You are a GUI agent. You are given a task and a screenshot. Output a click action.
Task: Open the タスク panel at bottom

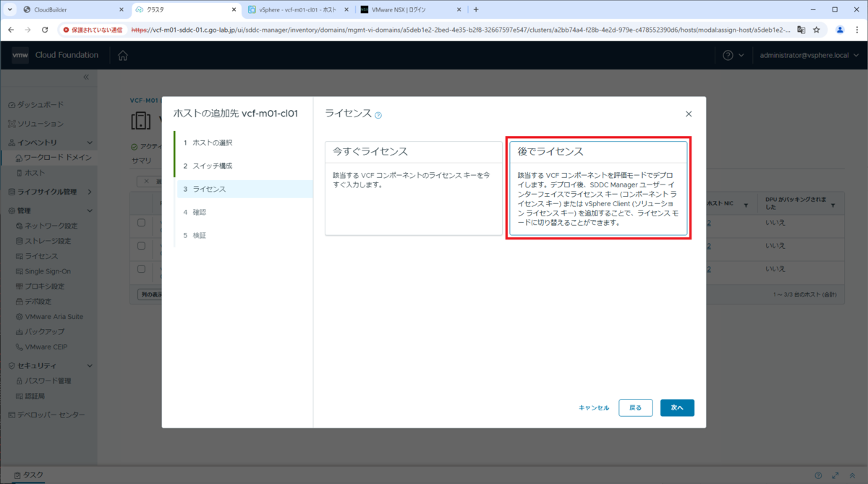click(x=29, y=475)
